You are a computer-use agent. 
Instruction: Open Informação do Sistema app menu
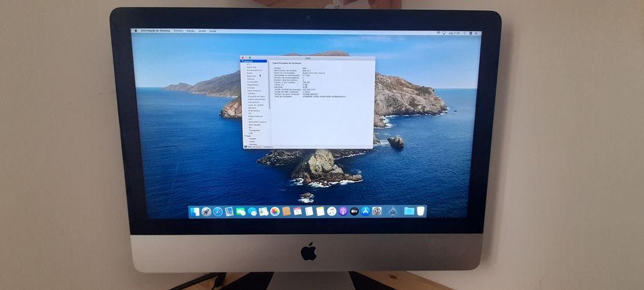coord(155,31)
